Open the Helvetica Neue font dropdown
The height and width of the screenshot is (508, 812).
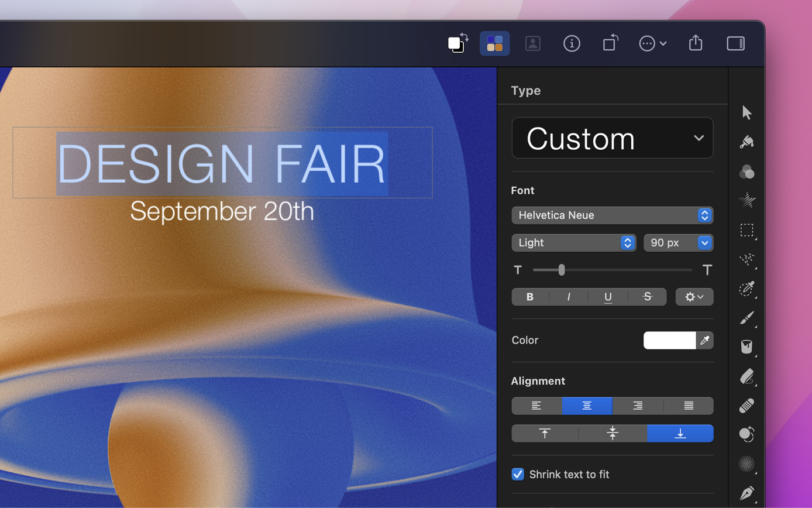tap(613, 215)
